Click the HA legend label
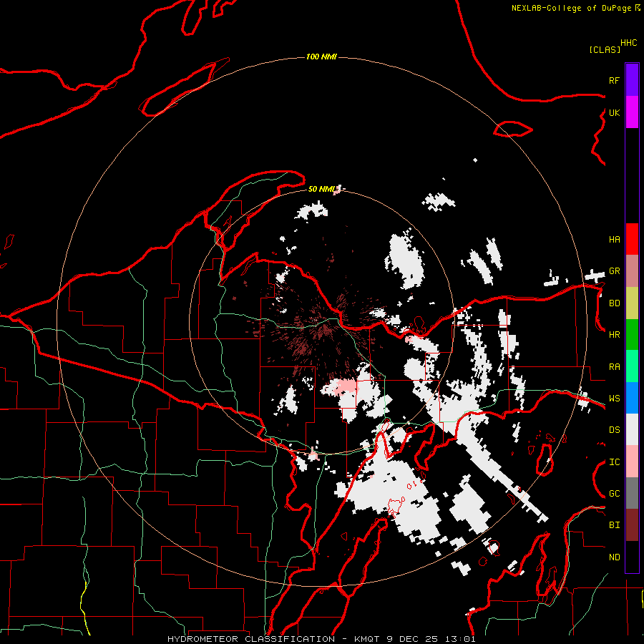The image size is (644, 644). pyautogui.click(x=614, y=239)
